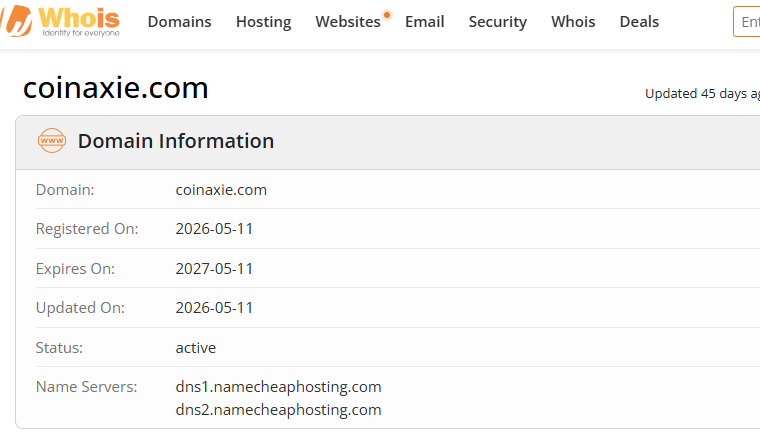Click dns2.namecheaphosting.com name server

pos(278,409)
